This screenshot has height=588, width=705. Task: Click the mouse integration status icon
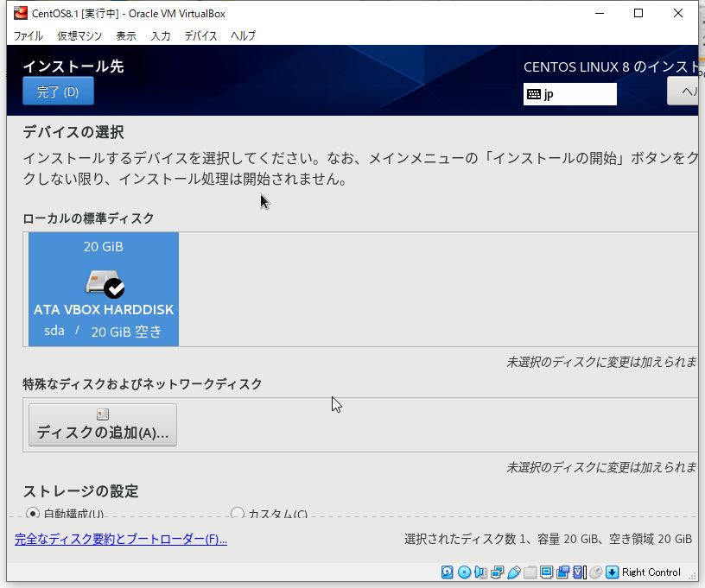click(596, 572)
